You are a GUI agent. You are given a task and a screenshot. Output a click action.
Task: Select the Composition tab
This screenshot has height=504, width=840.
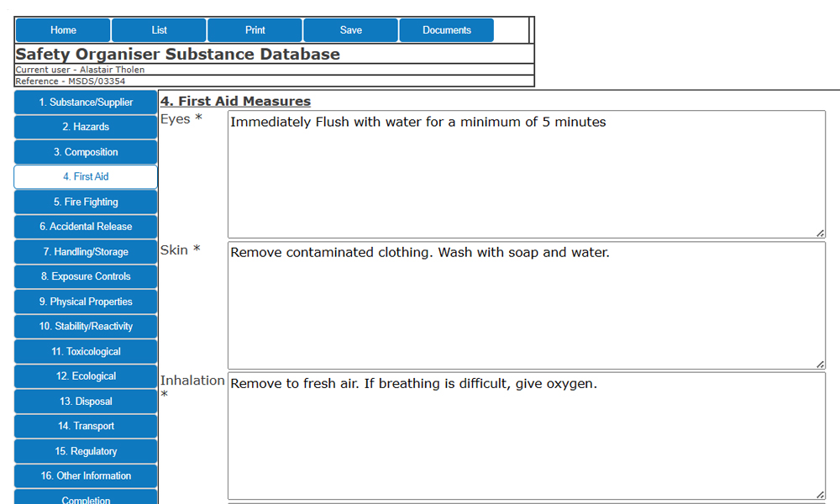click(85, 152)
